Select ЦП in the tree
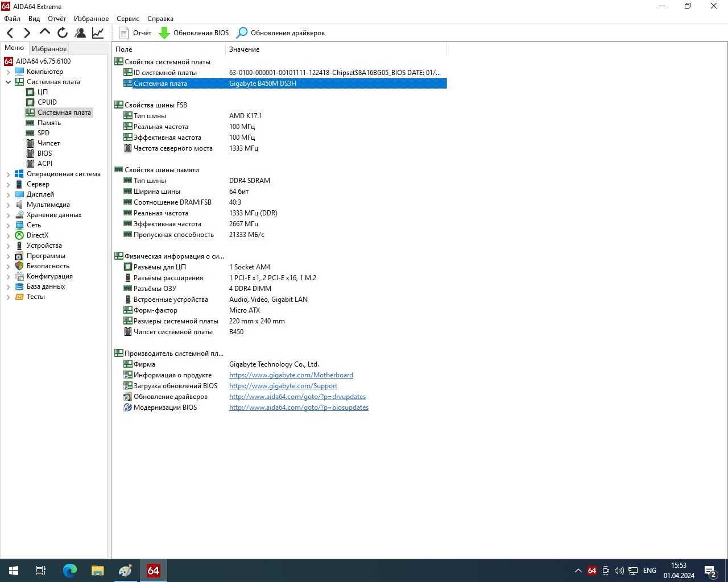Viewport: 728px width, 582px height. [43, 92]
